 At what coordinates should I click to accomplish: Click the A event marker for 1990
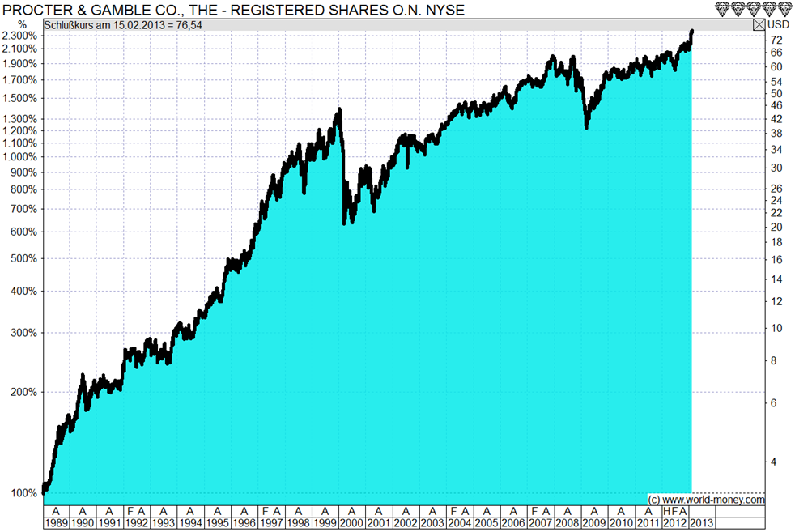[x=83, y=511]
